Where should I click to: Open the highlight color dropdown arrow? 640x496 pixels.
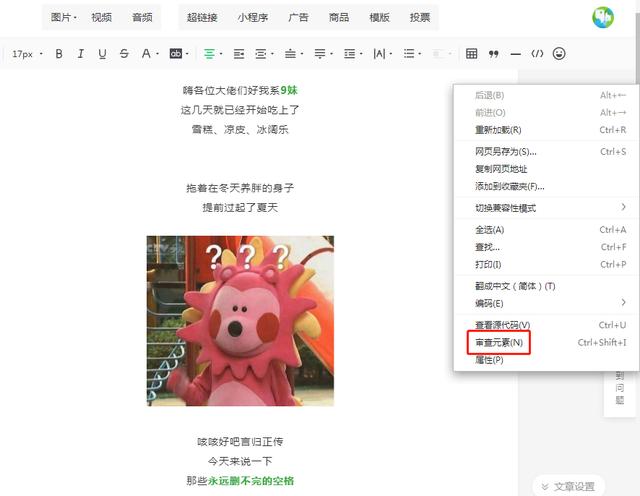point(187,54)
